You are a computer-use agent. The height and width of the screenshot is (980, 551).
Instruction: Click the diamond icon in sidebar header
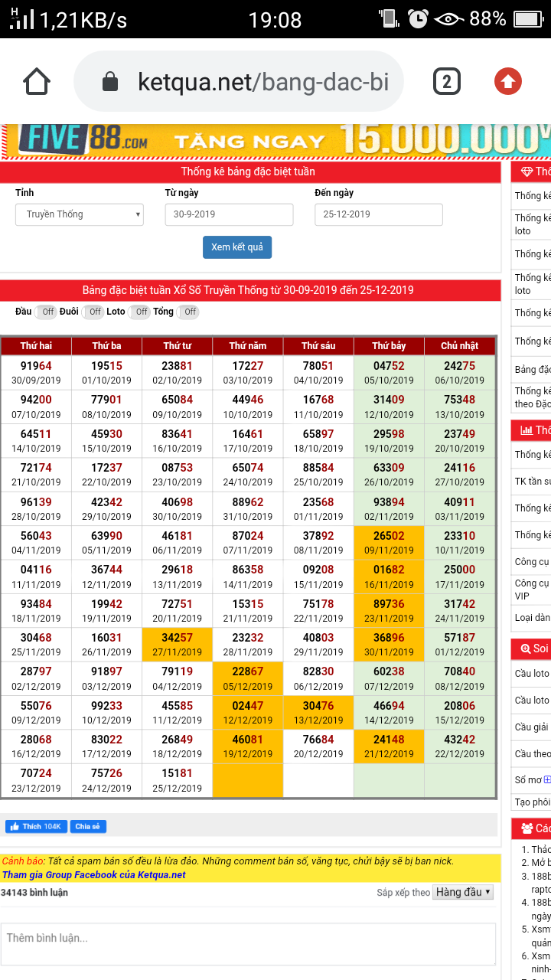point(527,171)
